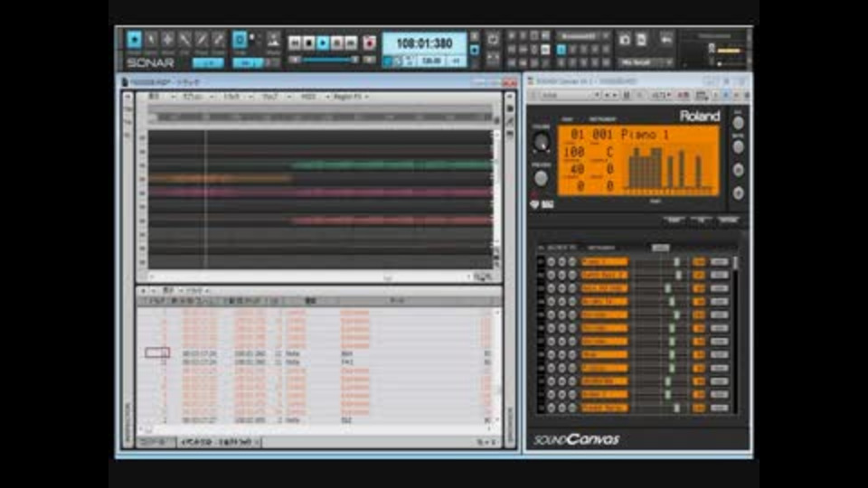Select the Edit tool in SONAR toolbar

(184, 40)
